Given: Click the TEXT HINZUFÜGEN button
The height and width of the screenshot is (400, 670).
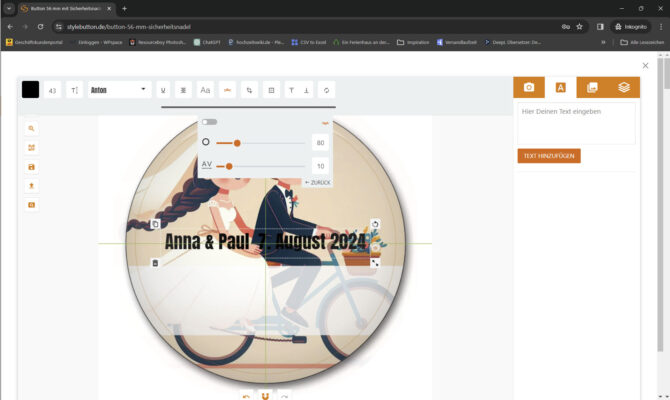Looking at the screenshot, I should coord(549,156).
